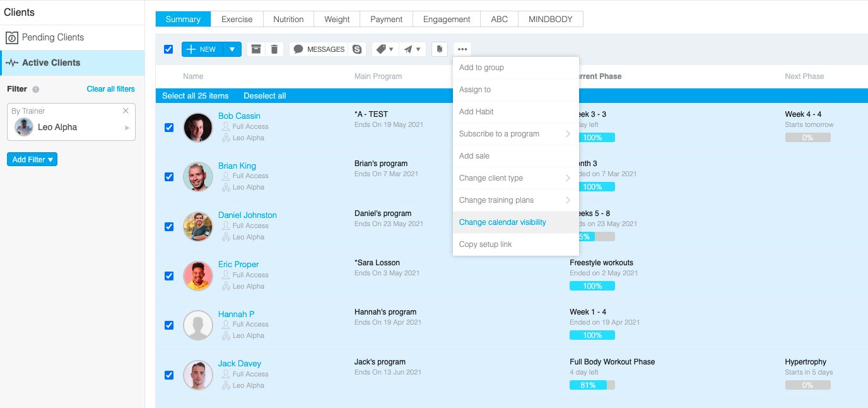Click Jack Davey's 81% progress bar
868x408 pixels.
click(x=592, y=385)
